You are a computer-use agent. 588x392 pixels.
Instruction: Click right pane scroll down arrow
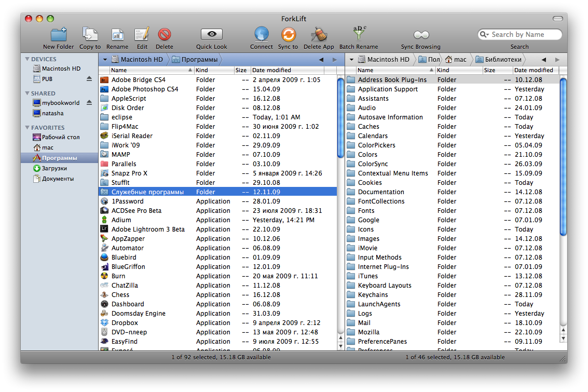tap(563, 339)
